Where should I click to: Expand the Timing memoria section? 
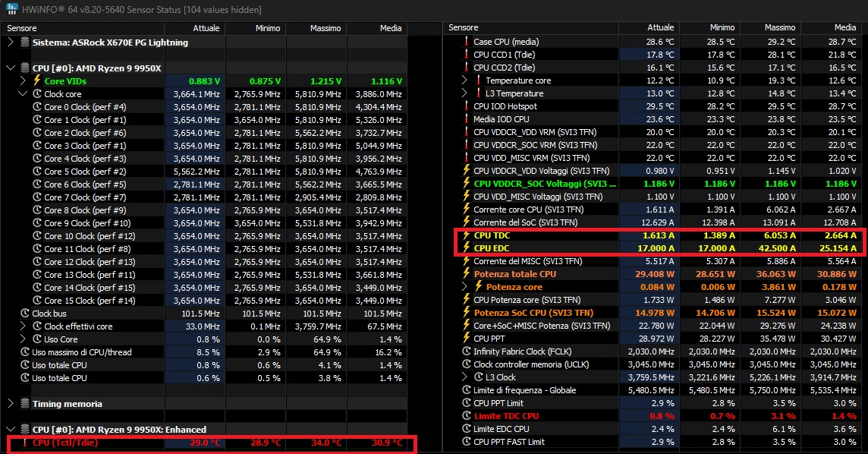click(x=11, y=404)
